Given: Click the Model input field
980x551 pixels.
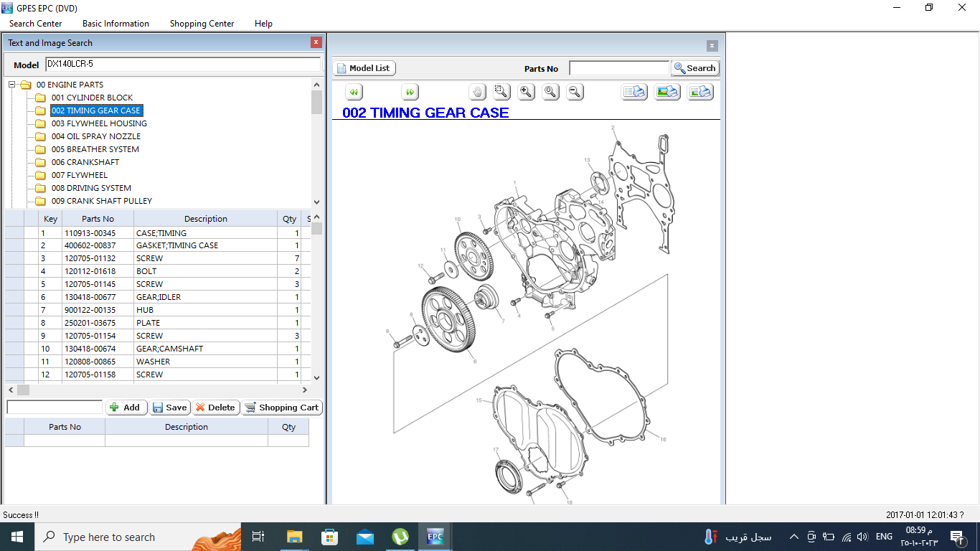Looking at the screenshot, I should pos(183,65).
